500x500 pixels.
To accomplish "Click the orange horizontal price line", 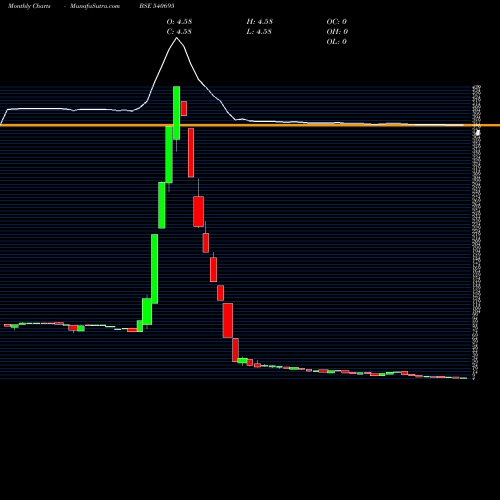I will 250,125.
